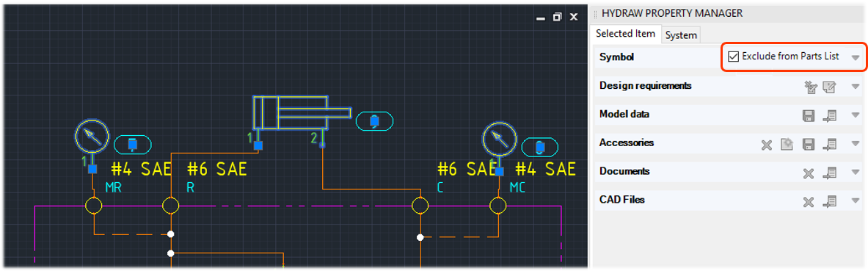Click the save icon in Accessories row
This screenshot has width=868, height=271.
pos(809,145)
